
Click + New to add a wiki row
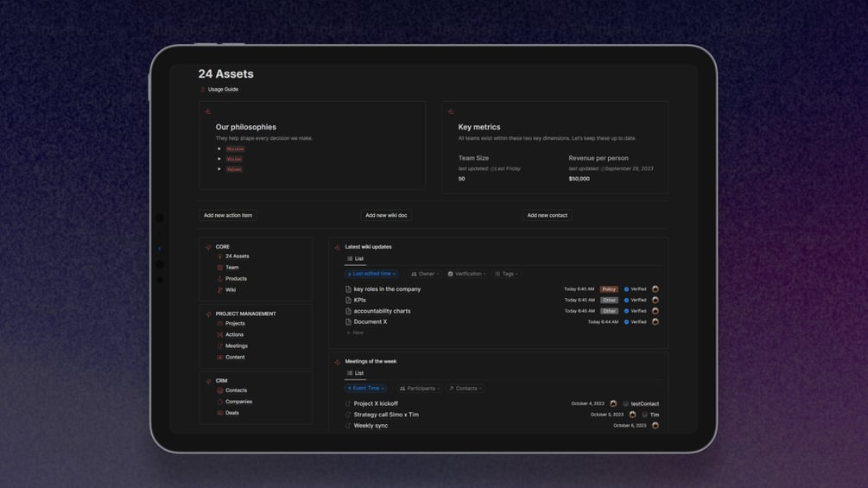coord(355,333)
